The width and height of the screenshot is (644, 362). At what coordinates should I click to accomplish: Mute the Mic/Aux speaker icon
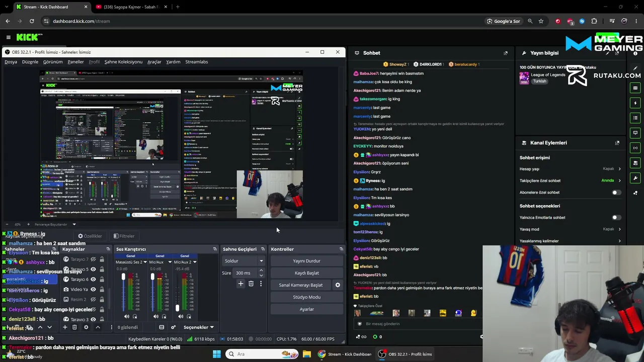(155, 316)
